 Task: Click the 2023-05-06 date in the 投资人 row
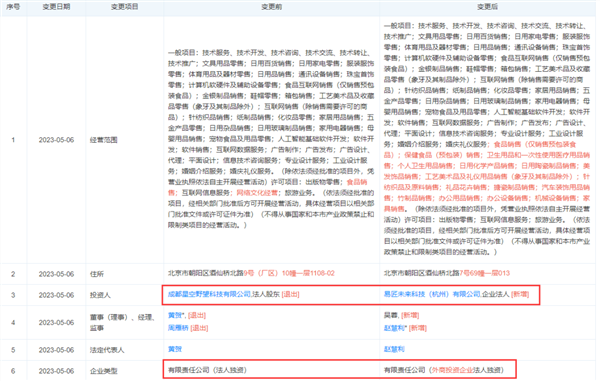point(56,295)
